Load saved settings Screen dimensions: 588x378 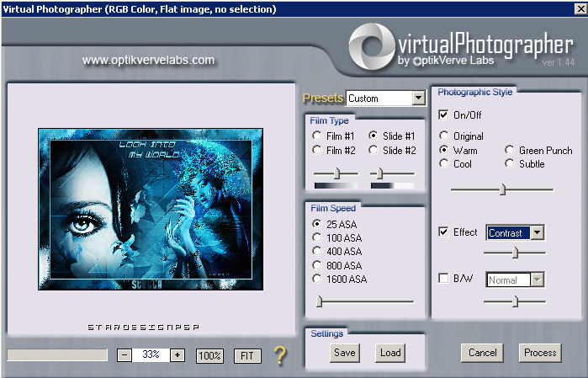pos(390,353)
